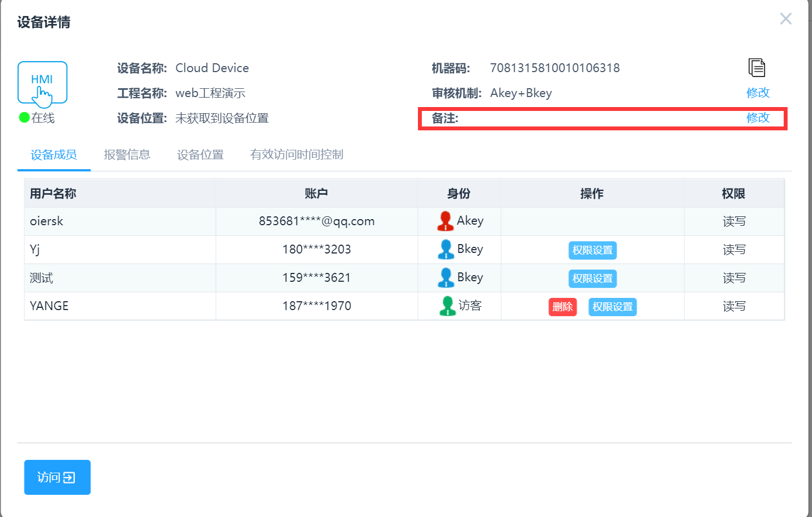
Task: Click 读写 permission in Yj row
Action: 734,250
